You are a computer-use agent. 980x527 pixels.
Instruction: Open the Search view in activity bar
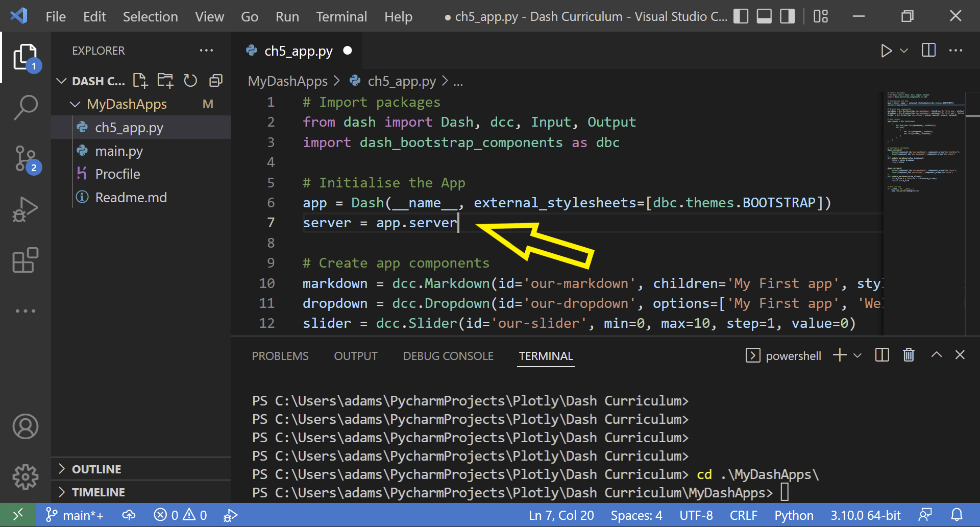point(26,108)
